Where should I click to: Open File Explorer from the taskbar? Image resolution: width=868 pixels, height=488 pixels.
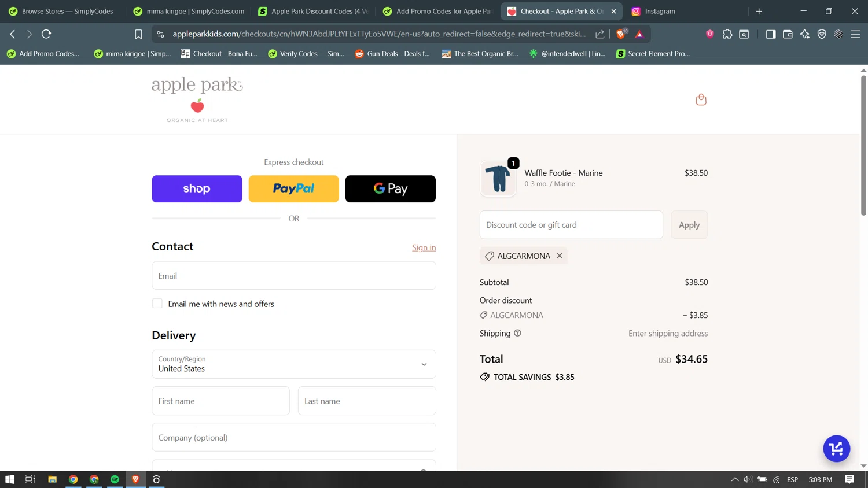[52, 479]
